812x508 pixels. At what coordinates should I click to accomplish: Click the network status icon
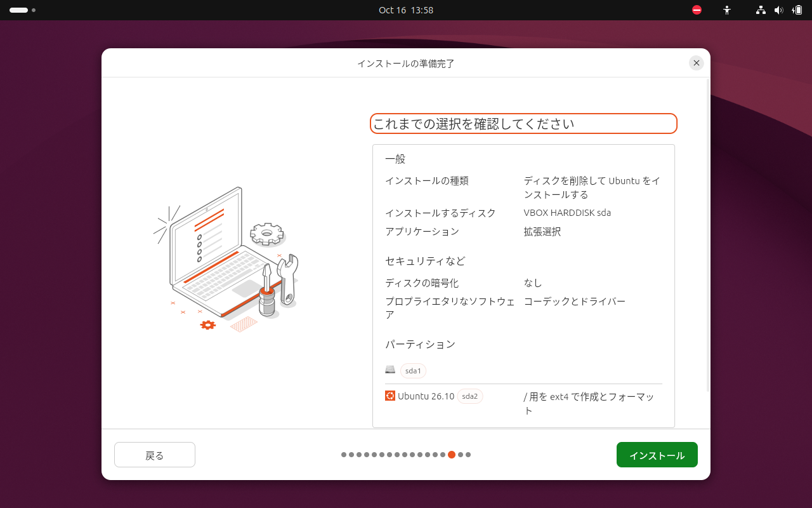761,10
